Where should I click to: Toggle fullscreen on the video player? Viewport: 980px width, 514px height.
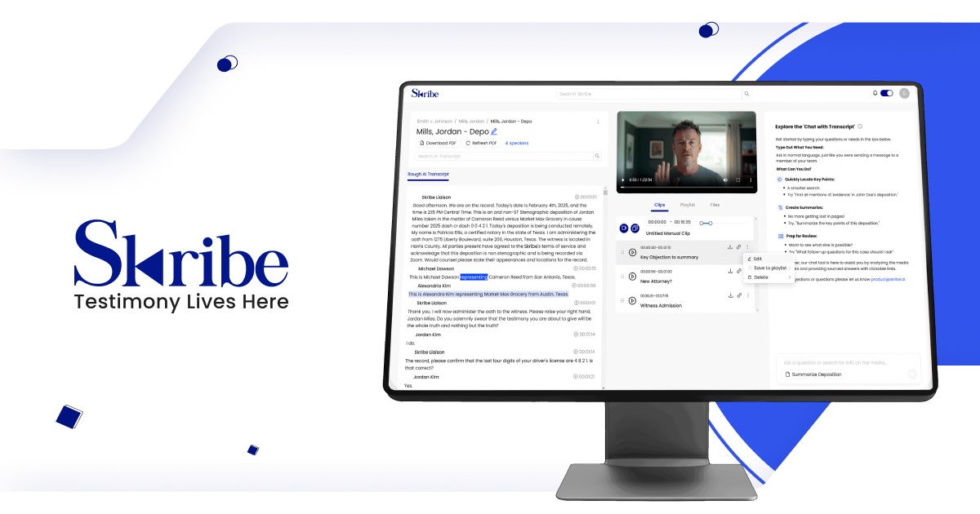click(738, 179)
